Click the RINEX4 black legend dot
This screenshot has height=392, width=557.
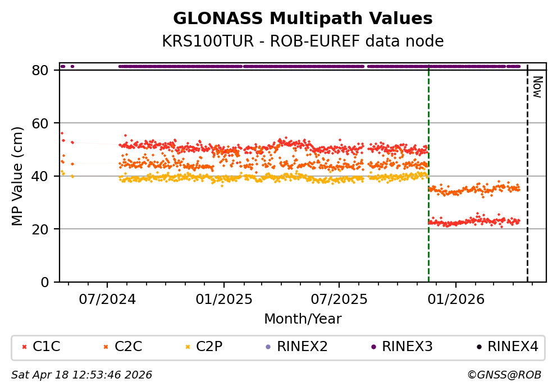pyautogui.click(x=478, y=347)
